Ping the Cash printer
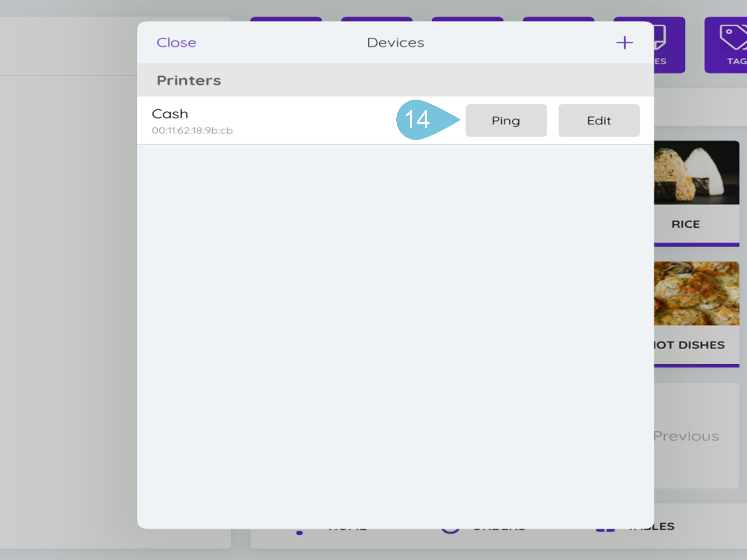 pos(506,121)
